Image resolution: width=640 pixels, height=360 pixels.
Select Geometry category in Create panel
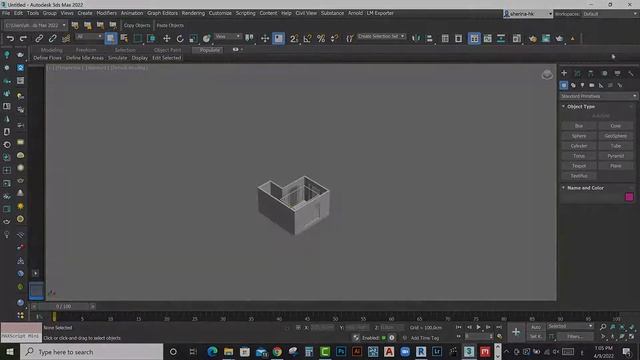click(x=564, y=85)
